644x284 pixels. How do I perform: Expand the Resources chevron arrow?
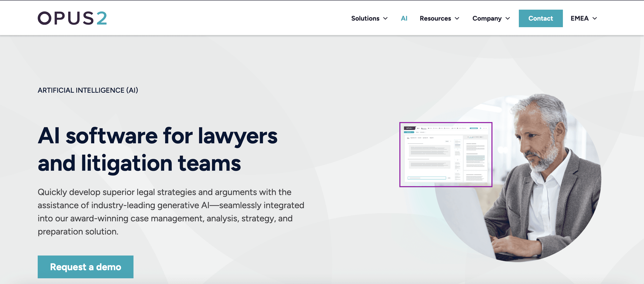[x=457, y=18]
